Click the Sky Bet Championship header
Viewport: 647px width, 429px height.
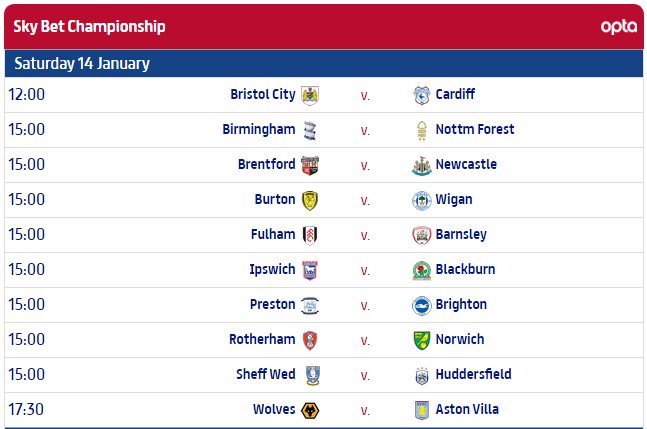point(89,26)
